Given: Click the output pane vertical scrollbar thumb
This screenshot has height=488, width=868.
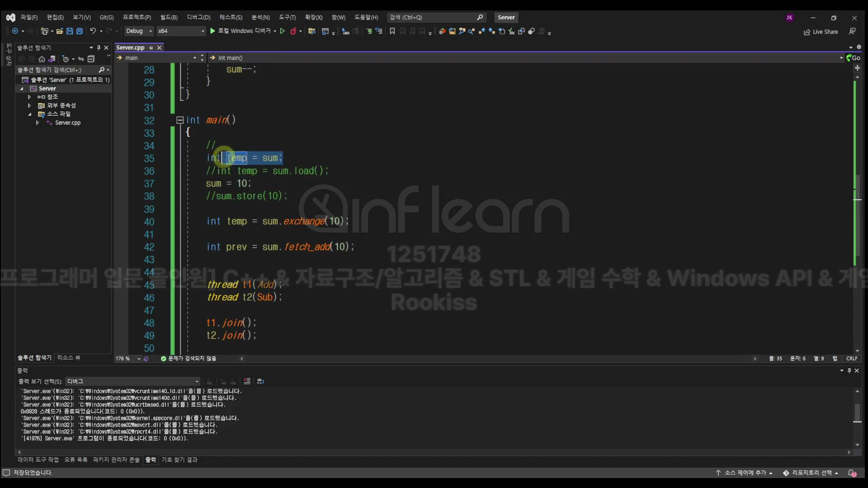Looking at the screenshot, I should coord(857,412).
